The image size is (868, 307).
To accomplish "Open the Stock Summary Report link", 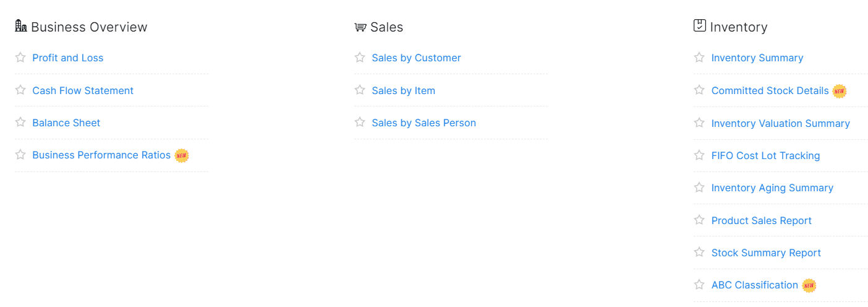I will pos(766,253).
